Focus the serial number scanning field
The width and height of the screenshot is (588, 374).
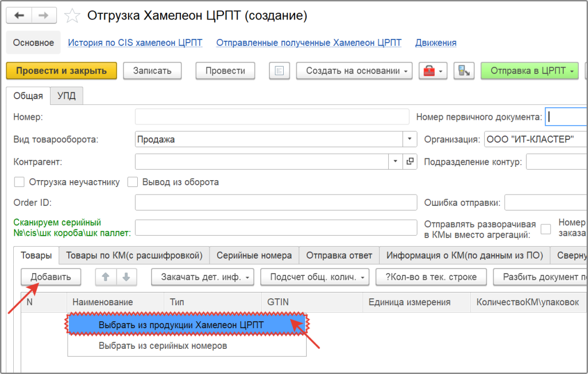[x=276, y=228]
